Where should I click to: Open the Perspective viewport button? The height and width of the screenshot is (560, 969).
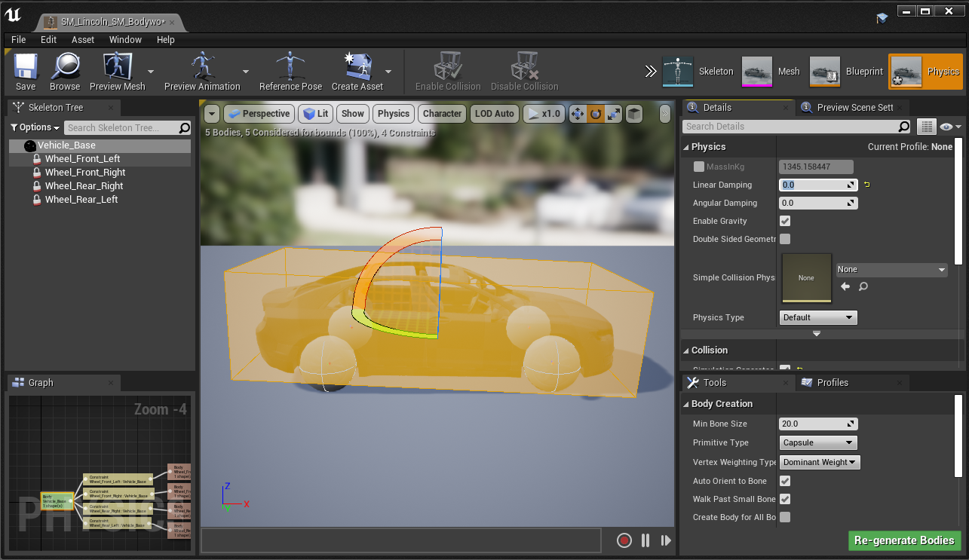(x=259, y=114)
